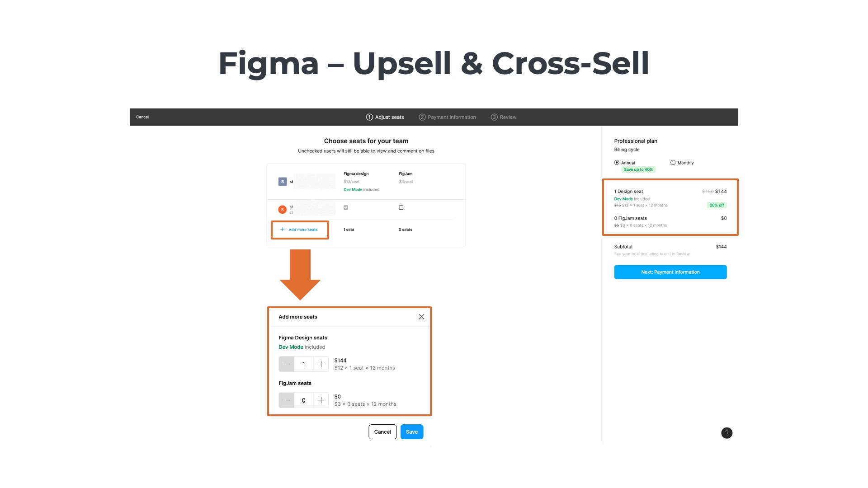
Task: Click the orange S user avatar icon
Action: pyautogui.click(x=282, y=209)
